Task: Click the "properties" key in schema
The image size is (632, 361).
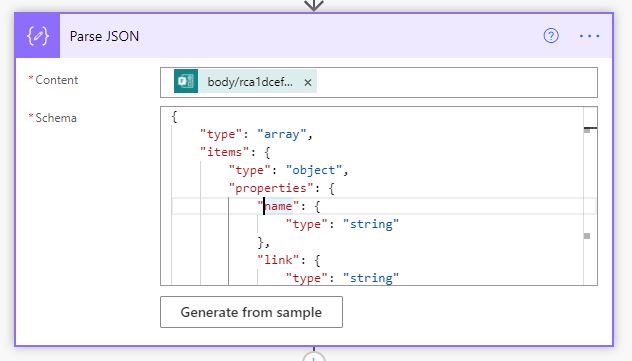Action: [271, 188]
